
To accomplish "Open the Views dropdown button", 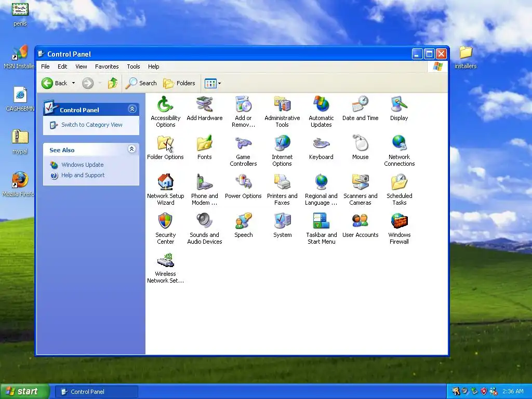I will coord(212,83).
